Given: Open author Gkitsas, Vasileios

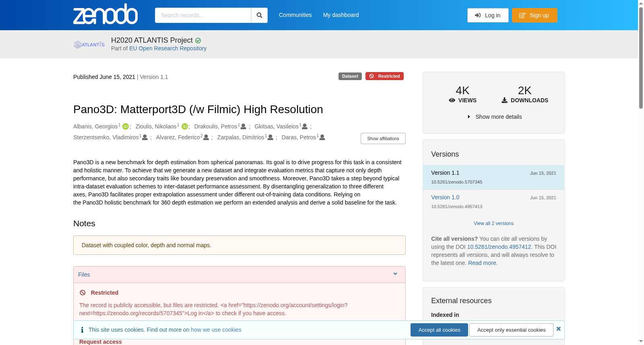Looking at the screenshot, I should (x=277, y=126).
